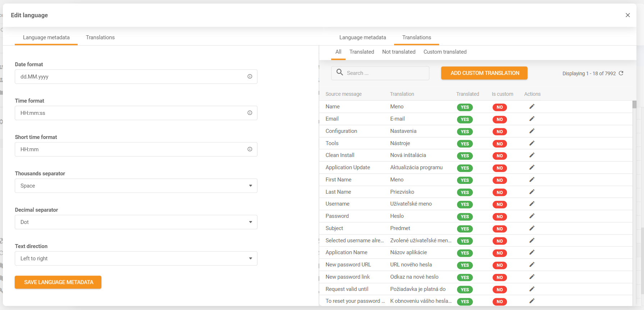Viewport: 644px width, 310px height.
Task: Select the Custom translated filter tab
Action: 445,52
